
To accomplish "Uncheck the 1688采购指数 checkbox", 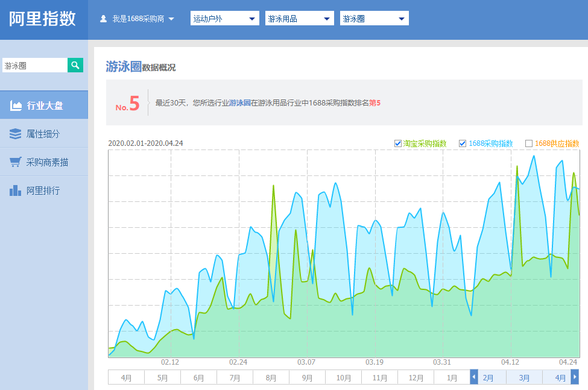I will 463,143.
